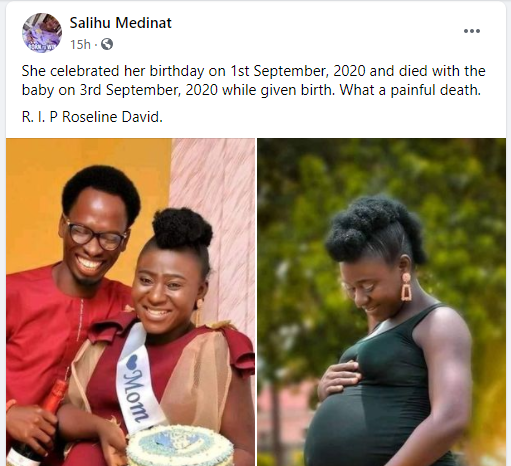Click the text line mentioning 3rd September
The width and height of the screenshot is (511, 466).
pyautogui.click(x=251, y=90)
